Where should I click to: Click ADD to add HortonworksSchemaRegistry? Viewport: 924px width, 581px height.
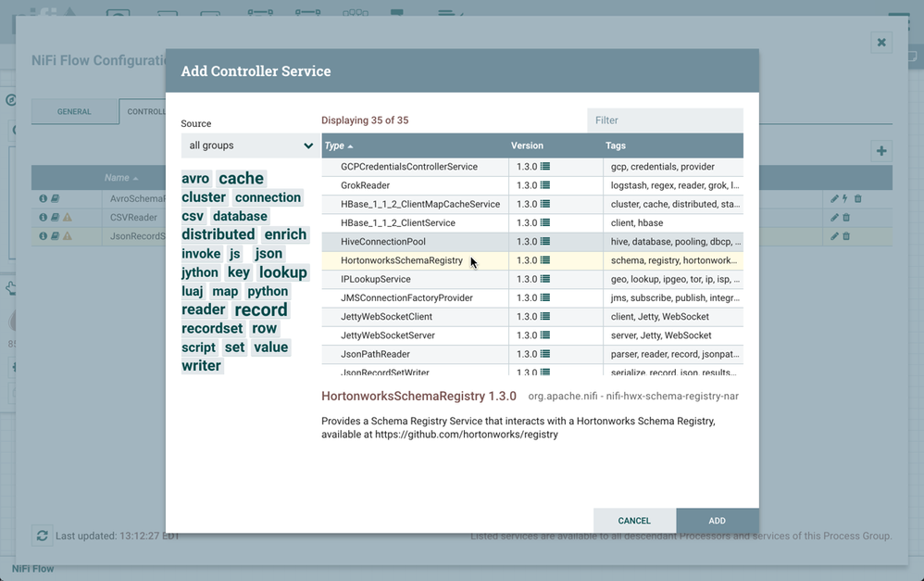(717, 520)
